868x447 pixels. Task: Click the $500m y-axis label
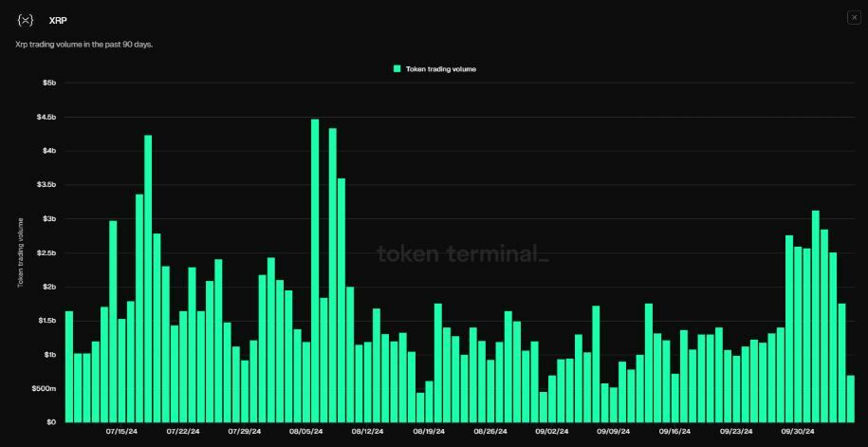46,388
